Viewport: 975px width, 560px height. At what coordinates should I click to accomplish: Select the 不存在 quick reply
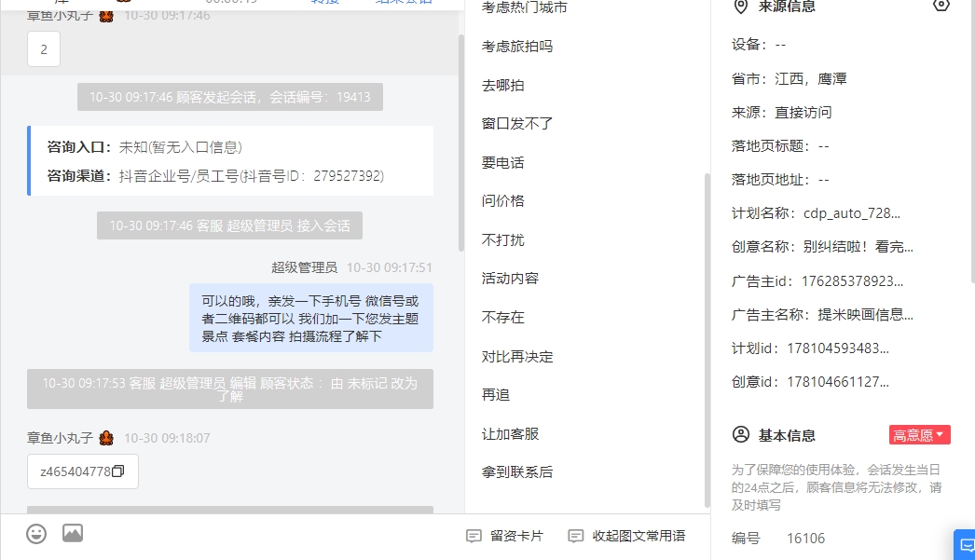pos(503,318)
